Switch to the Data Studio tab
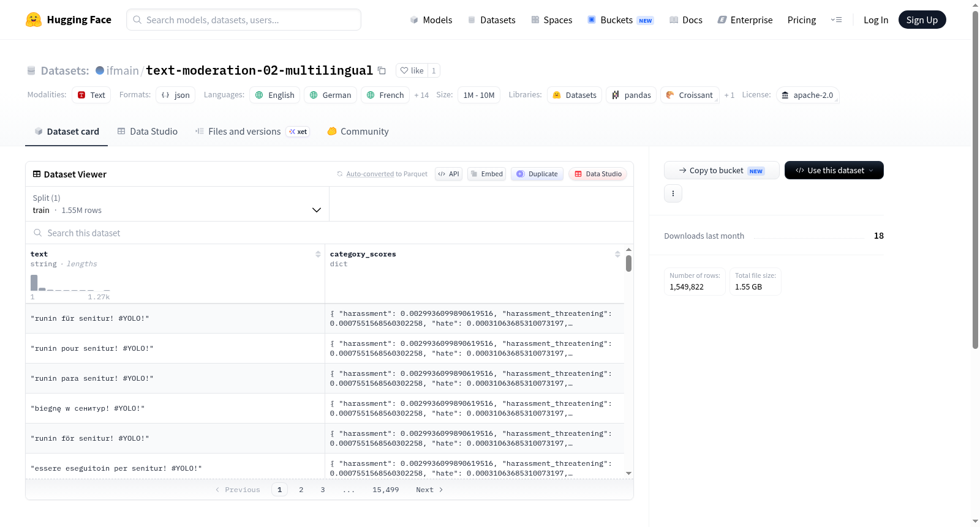 pos(148,131)
